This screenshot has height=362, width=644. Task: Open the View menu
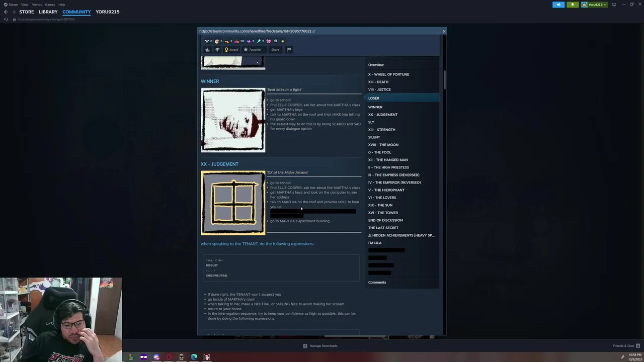24,5
